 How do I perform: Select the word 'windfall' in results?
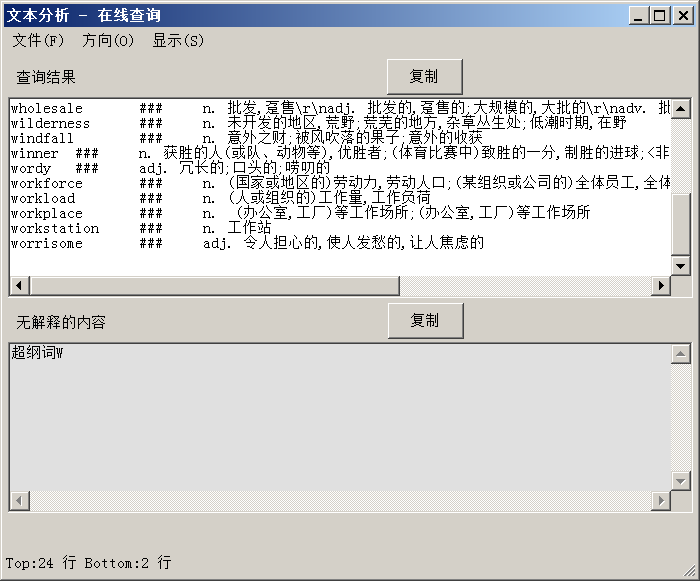[42, 138]
